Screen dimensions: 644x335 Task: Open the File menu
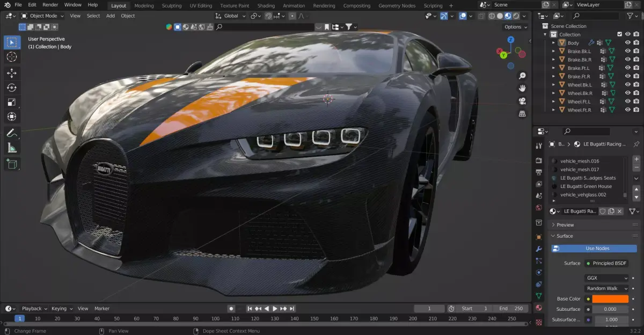(18, 5)
